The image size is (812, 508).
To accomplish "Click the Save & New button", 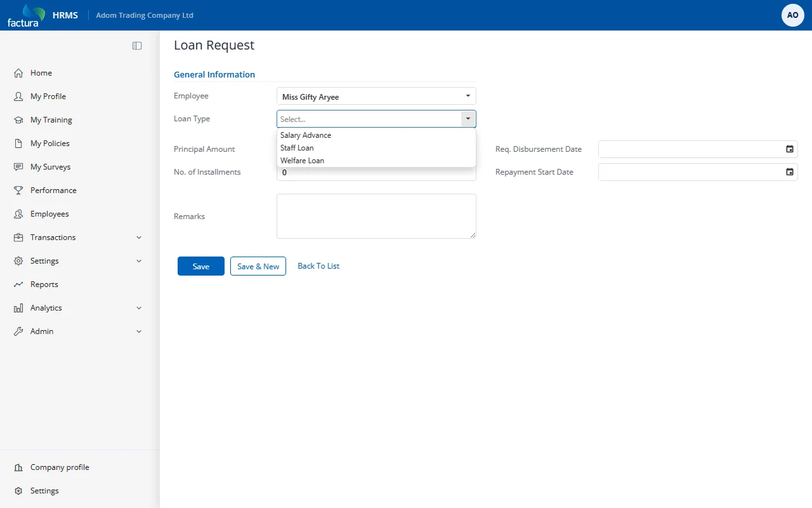I will click(x=258, y=266).
